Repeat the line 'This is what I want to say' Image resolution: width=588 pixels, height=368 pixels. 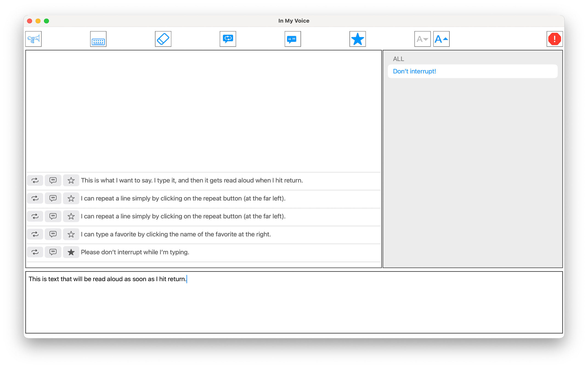tap(35, 180)
